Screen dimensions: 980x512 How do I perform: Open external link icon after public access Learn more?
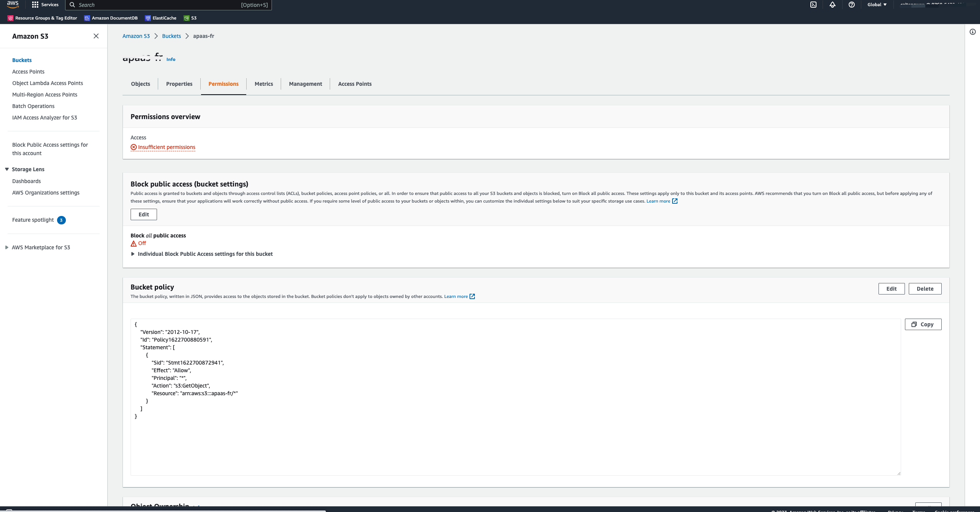click(675, 201)
